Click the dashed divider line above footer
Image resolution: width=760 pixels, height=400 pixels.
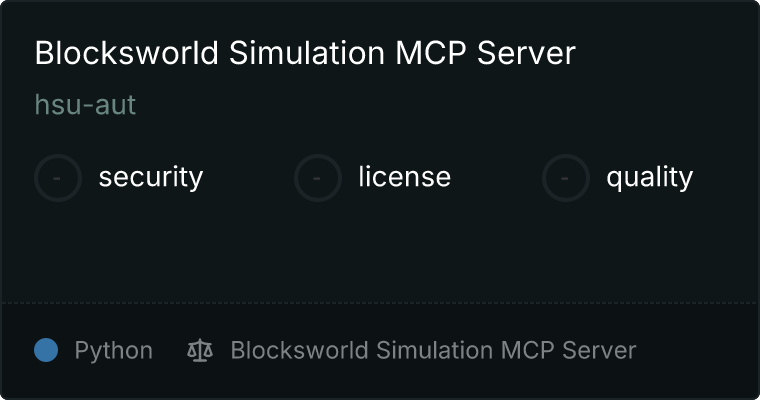coord(380,303)
